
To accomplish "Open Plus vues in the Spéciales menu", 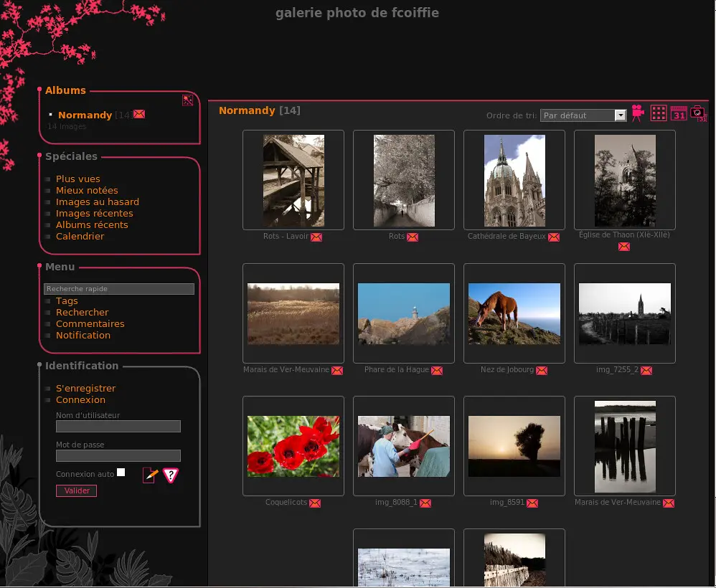I will coord(78,179).
